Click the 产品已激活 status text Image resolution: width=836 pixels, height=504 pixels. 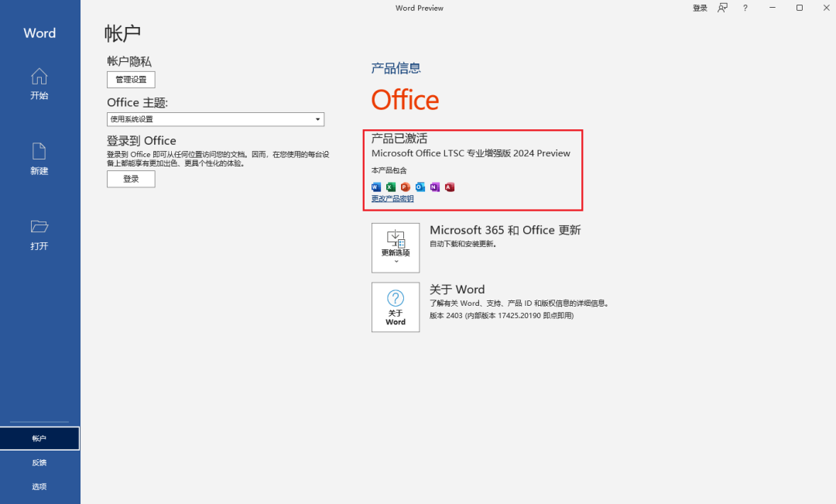click(x=399, y=139)
